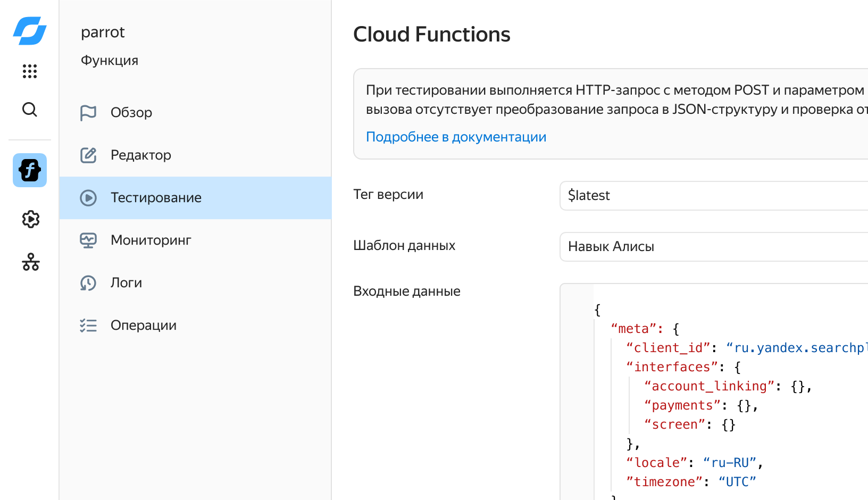
Task: Open the all services grid menu
Action: point(30,71)
